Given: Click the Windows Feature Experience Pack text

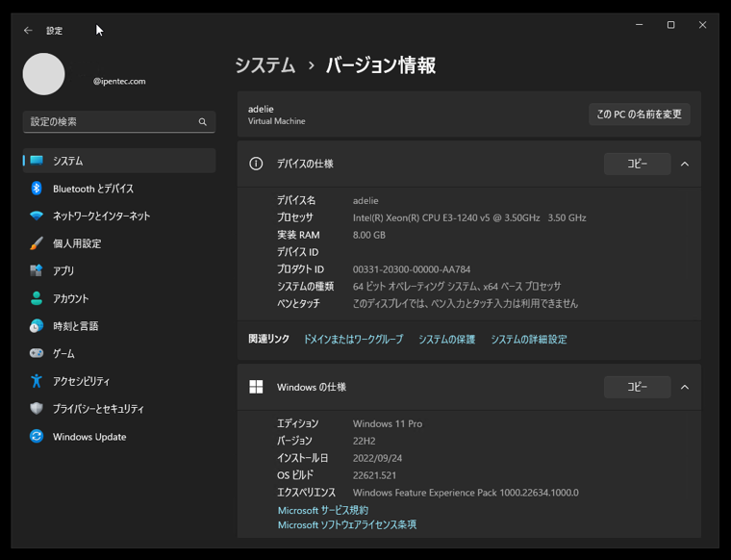Looking at the screenshot, I should (x=466, y=493).
